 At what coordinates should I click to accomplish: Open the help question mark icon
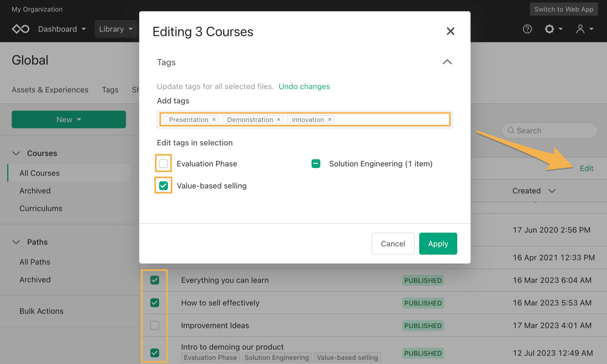[x=527, y=29]
